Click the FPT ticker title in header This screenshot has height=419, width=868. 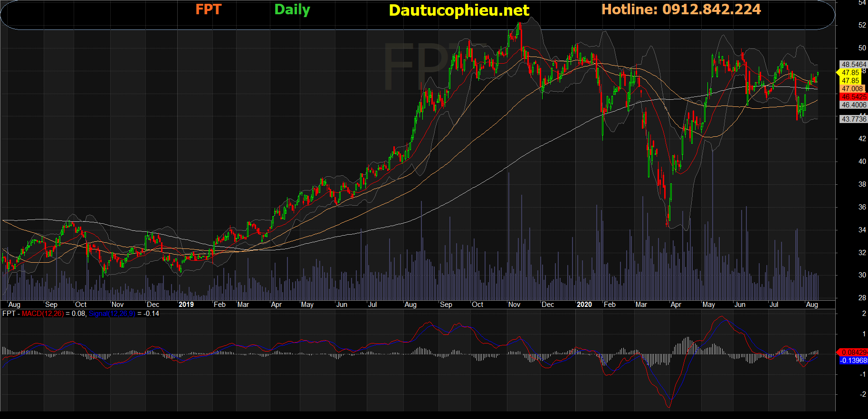[208, 10]
